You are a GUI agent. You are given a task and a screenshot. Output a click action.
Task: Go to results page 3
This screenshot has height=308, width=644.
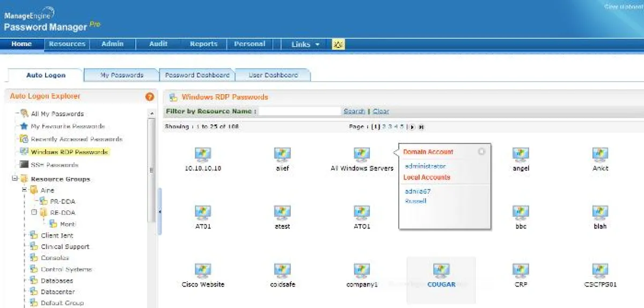pos(390,127)
